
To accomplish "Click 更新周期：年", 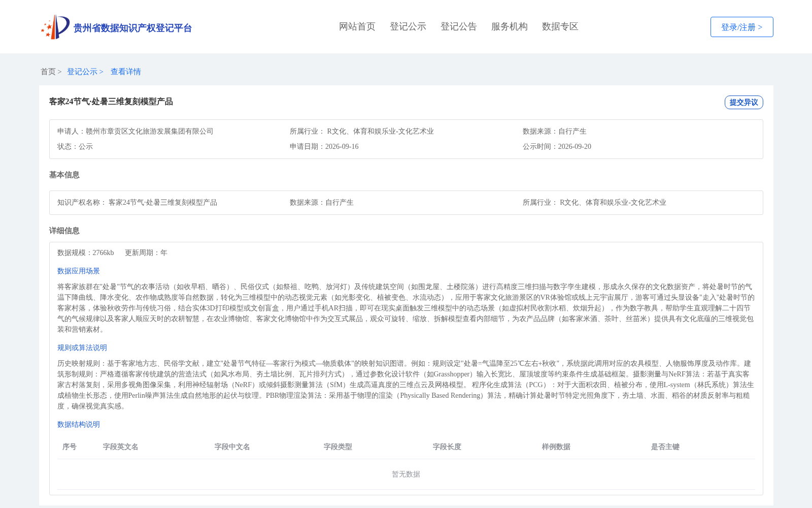I will pos(146,252).
